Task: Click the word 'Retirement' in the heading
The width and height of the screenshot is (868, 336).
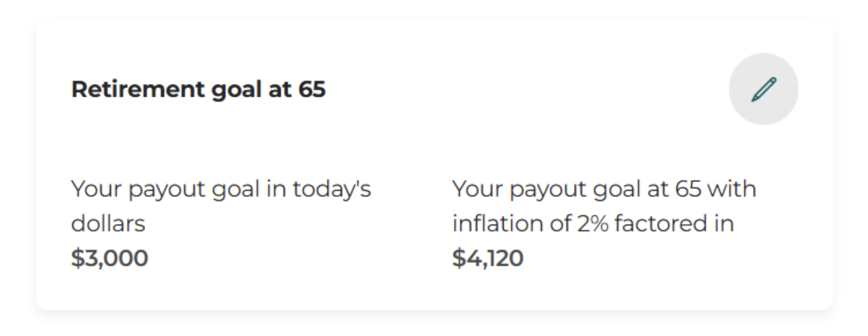Action: (138, 89)
